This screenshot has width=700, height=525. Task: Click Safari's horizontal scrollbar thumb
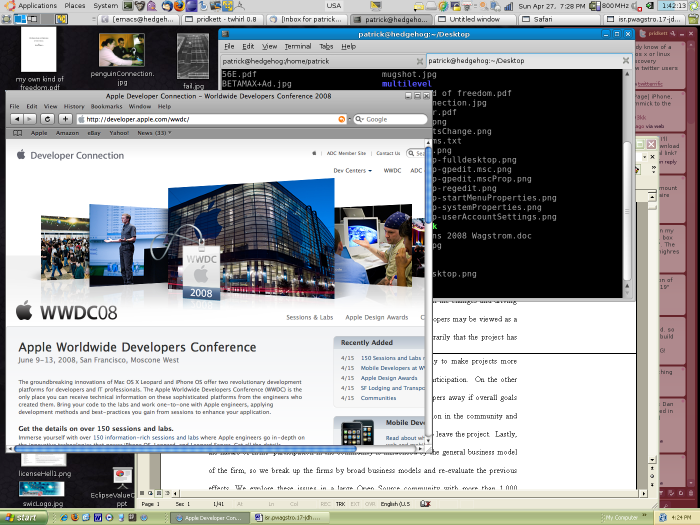coord(185,448)
